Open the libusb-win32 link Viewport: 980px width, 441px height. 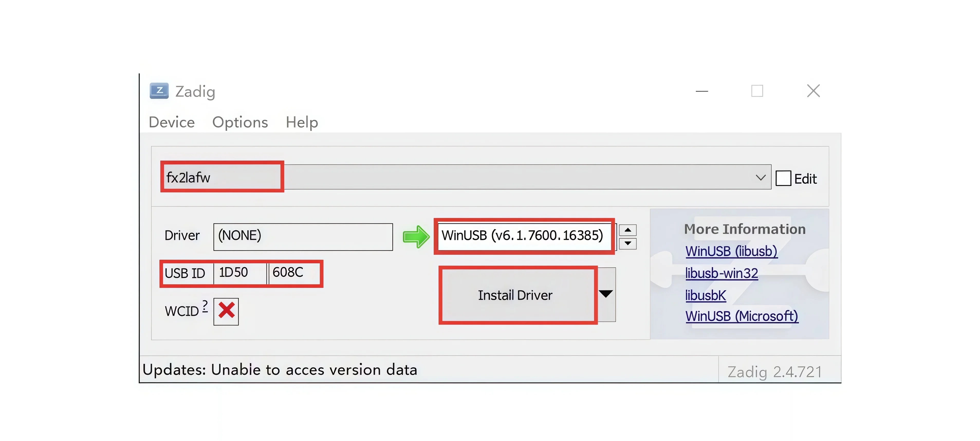722,273
